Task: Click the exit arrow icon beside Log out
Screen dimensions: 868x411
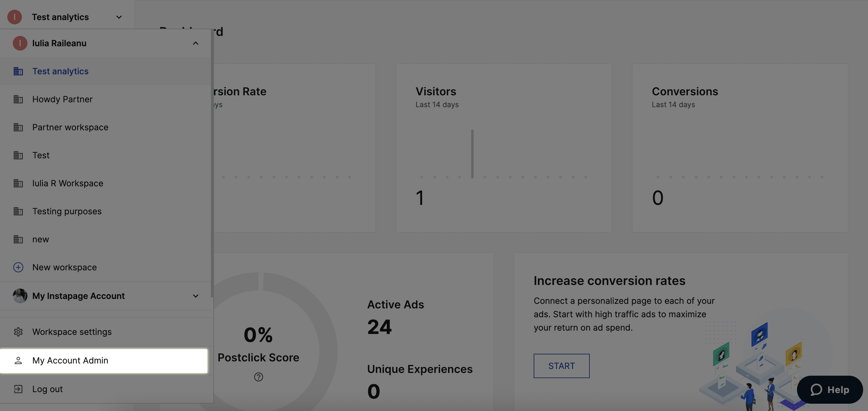Action: [18, 389]
